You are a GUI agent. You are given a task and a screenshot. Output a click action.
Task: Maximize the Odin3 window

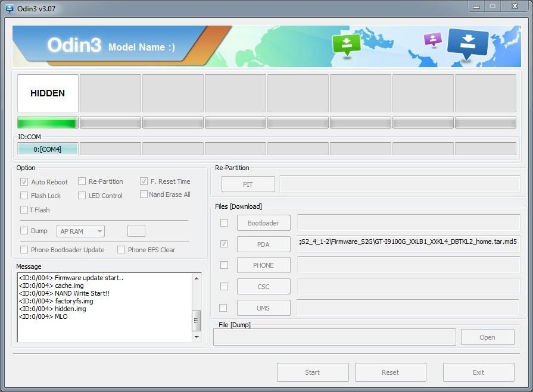point(493,7)
